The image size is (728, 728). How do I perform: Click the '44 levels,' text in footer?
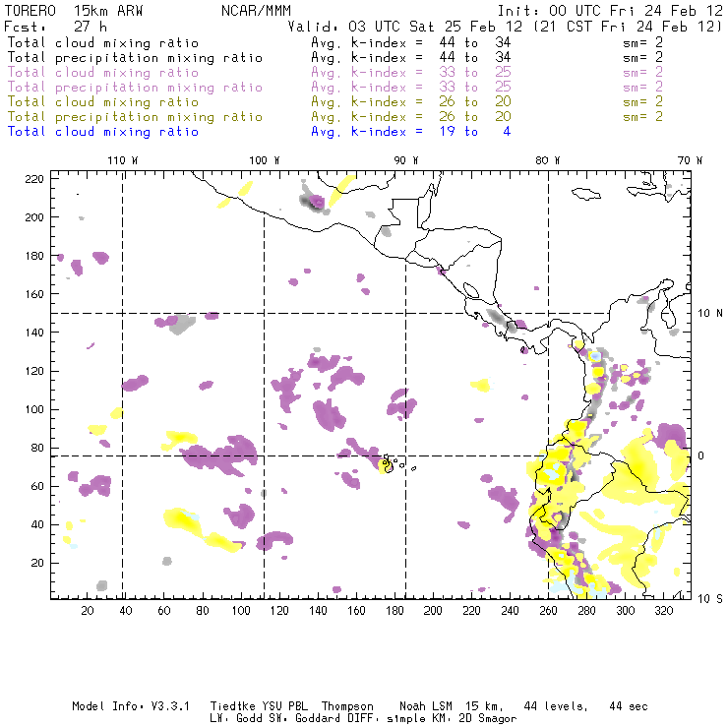pos(556,706)
